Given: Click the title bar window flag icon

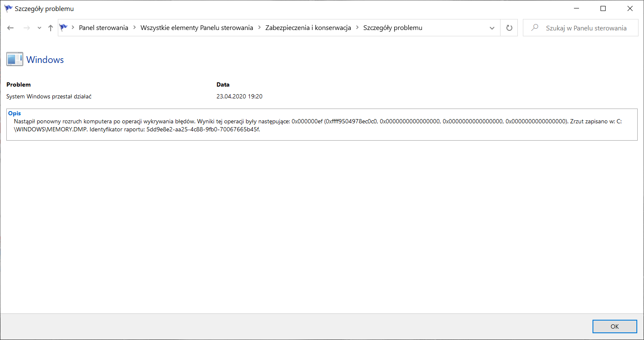Looking at the screenshot, I should coord(8,8).
